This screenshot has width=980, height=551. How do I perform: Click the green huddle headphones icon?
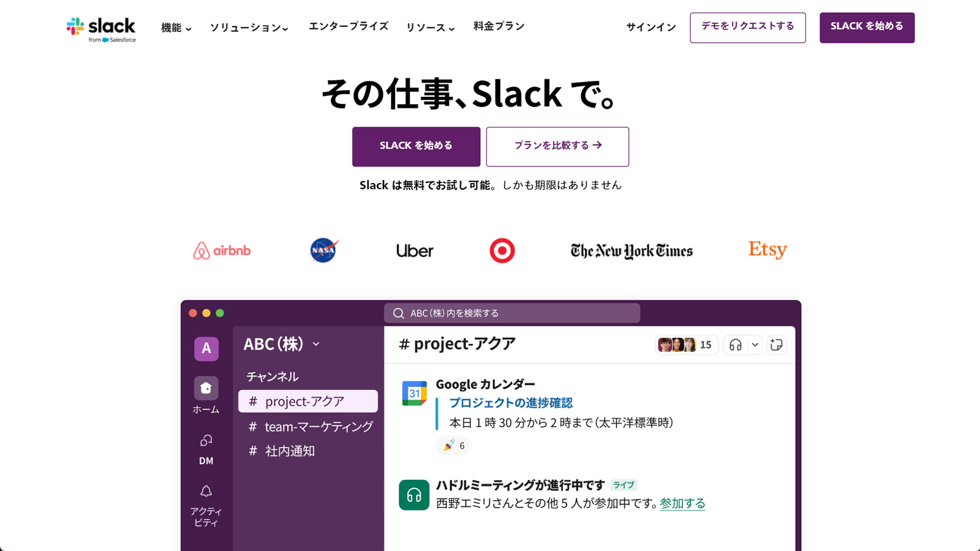pyautogui.click(x=414, y=495)
